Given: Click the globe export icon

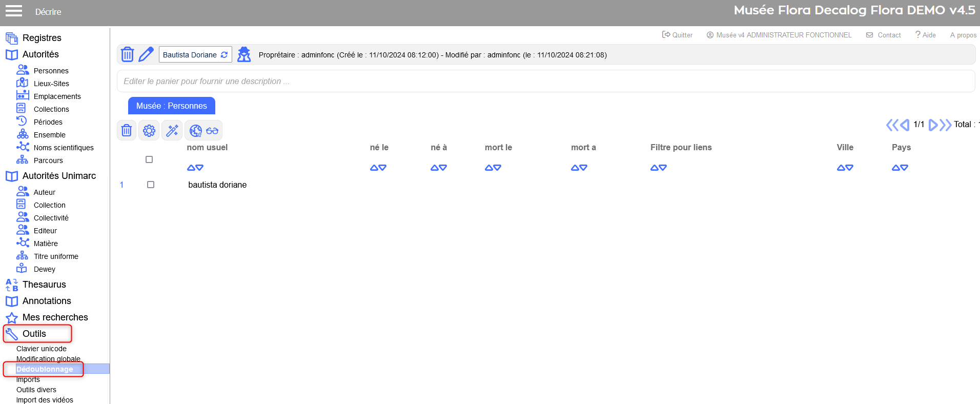Looking at the screenshot, I should point(196,131).
